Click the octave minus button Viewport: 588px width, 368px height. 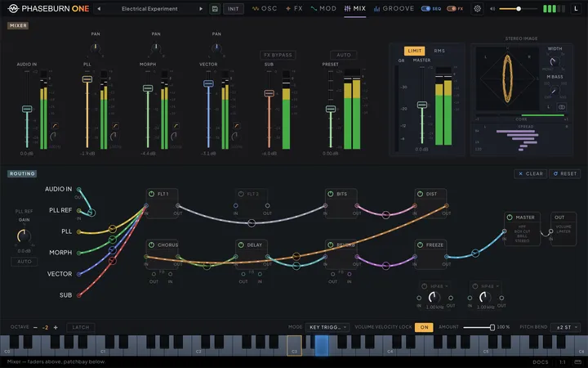[35, 327]
